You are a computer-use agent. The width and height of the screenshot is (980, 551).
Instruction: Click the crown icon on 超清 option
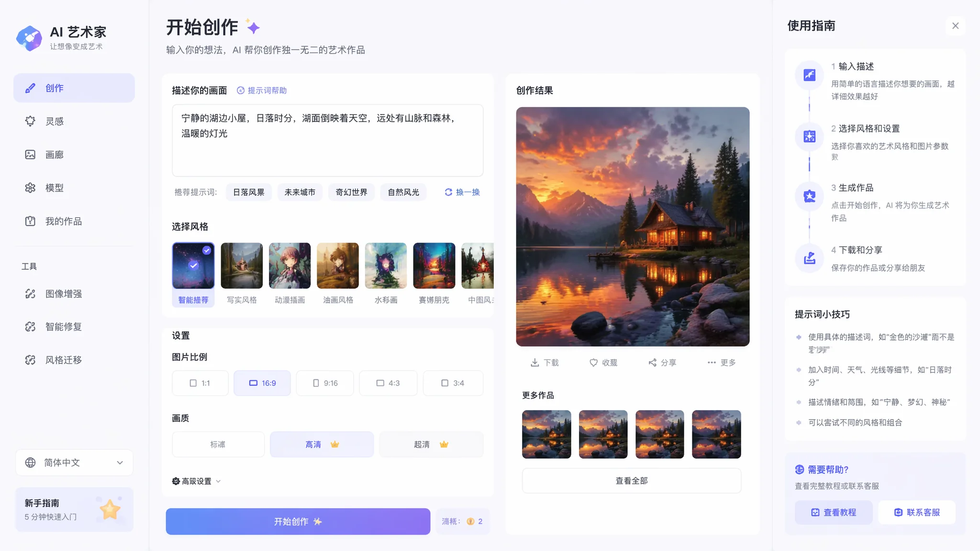click(x=444, y=444)
